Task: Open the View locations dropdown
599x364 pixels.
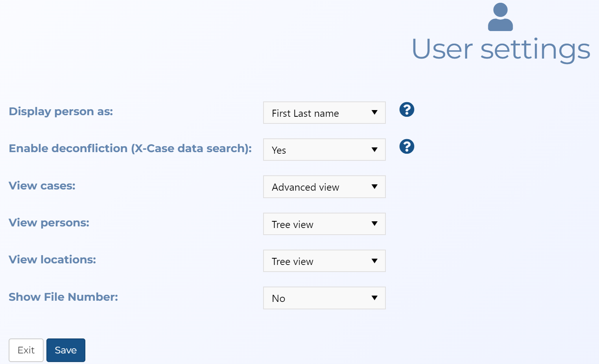Action: coord(324,261)
